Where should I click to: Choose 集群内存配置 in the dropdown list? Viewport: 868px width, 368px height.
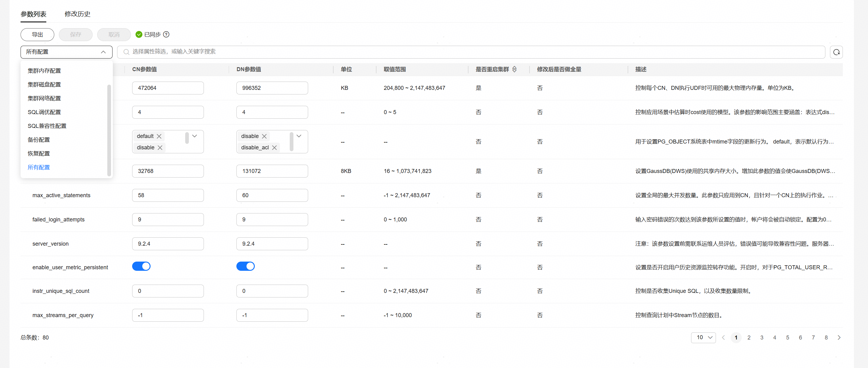pyautogui.click(x=44, y=71)
